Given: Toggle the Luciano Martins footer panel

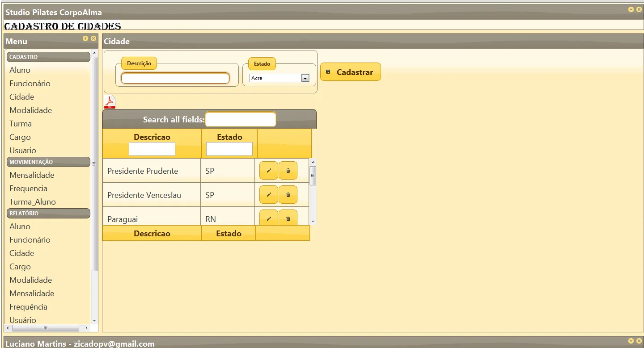Looking at the screenshot, I should [631, 341].
